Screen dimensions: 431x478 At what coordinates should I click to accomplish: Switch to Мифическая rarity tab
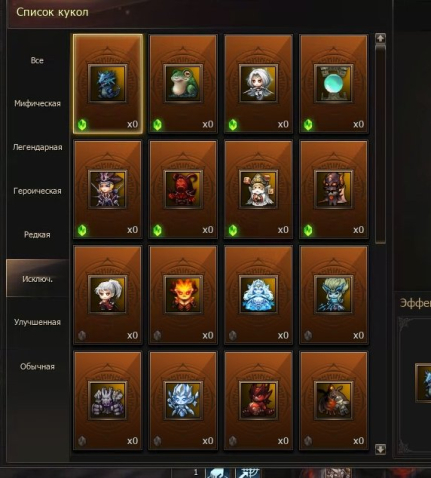pos(37,103)
